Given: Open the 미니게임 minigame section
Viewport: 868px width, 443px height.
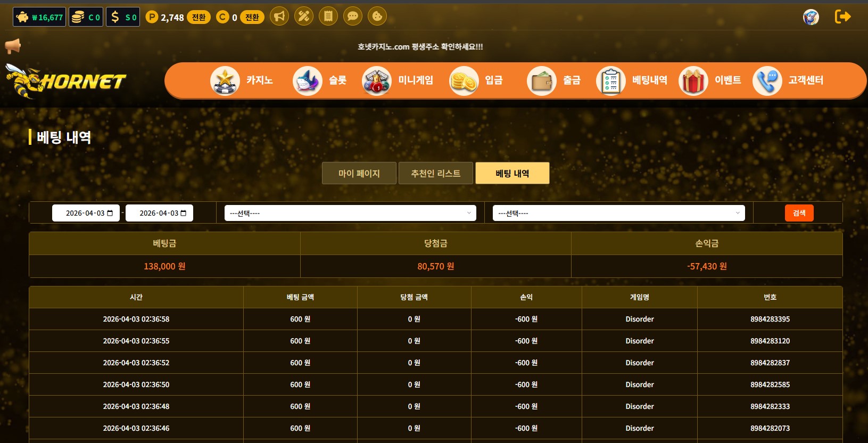Looking at the screenshot, I should 398,80.
